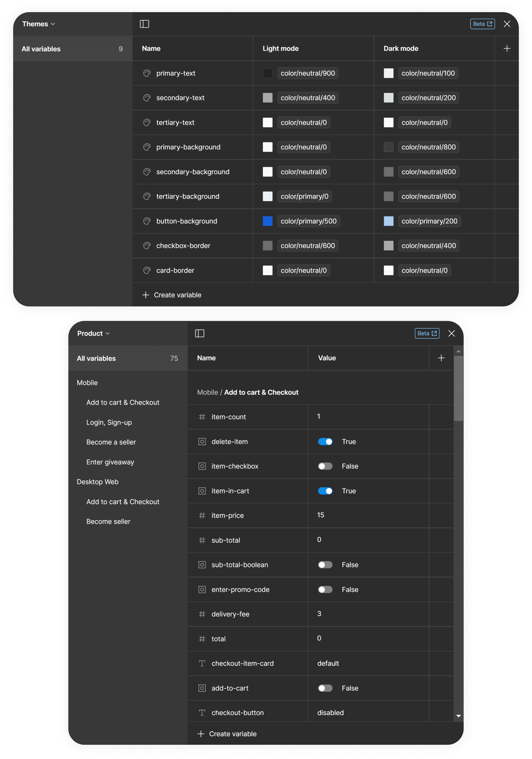
Task: Open Themes collection dropdown
Action: [x=38, y=24]
